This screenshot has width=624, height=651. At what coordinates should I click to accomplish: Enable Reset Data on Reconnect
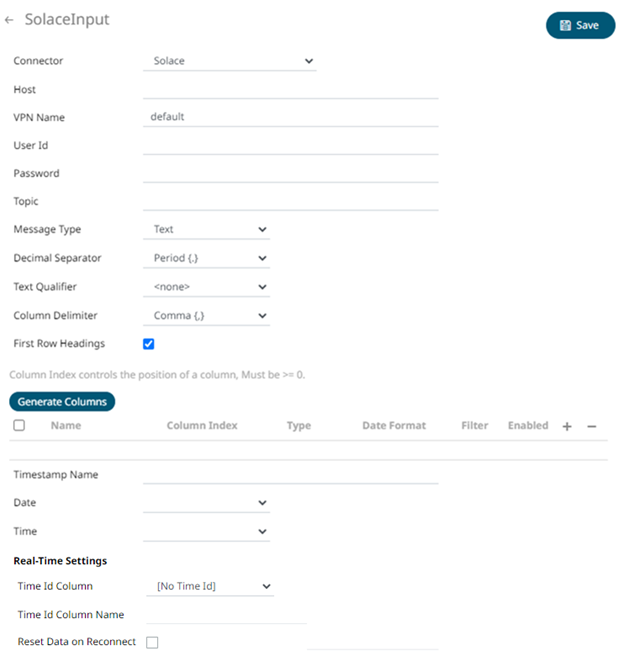click(152, 642)
